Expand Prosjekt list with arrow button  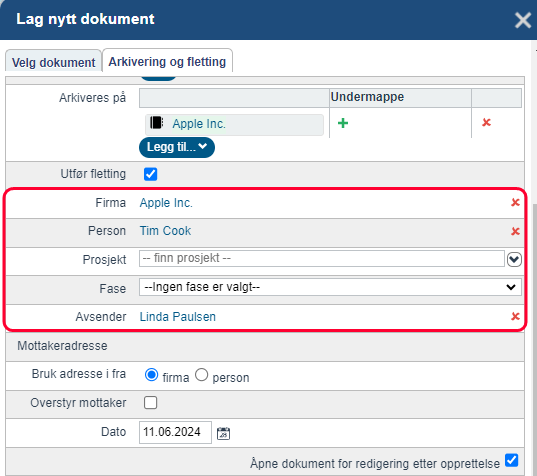pos(514,260)
